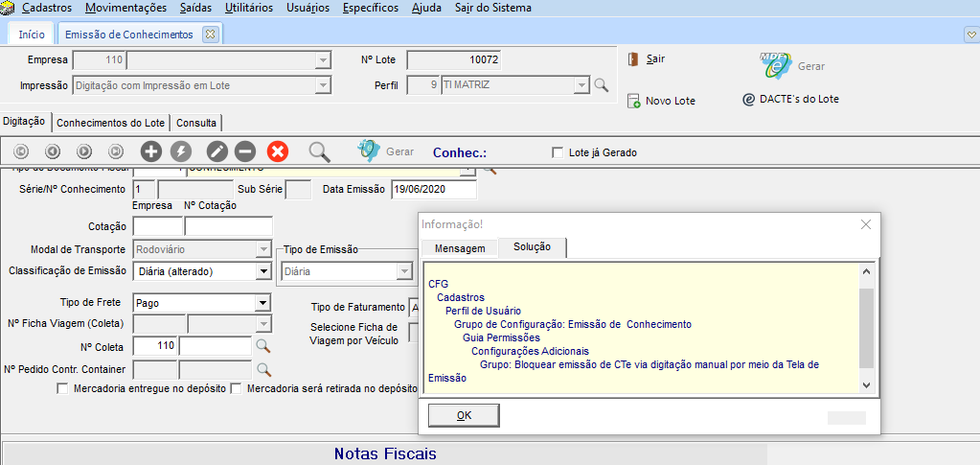
Task: Open the Específicos menu
Action: pos(371,8)
